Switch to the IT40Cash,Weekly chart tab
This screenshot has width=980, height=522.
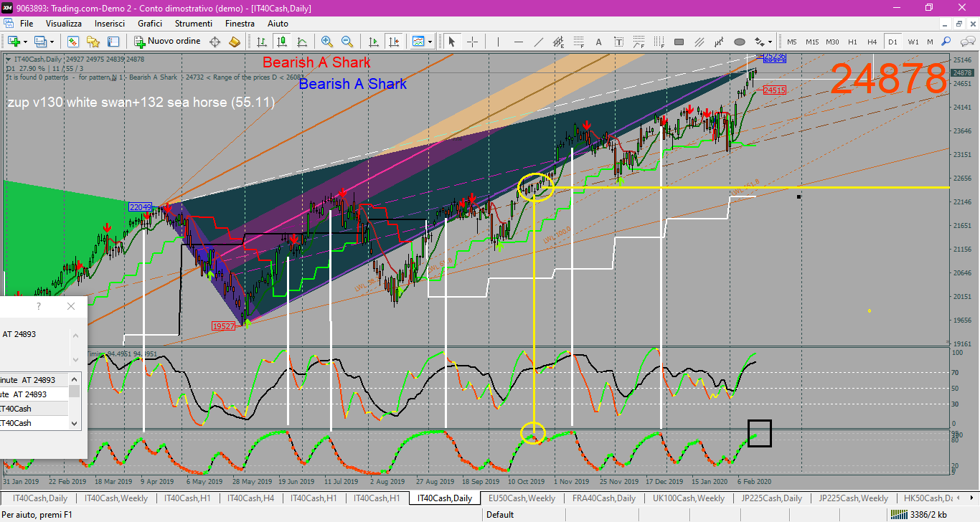tap(116, 498)
